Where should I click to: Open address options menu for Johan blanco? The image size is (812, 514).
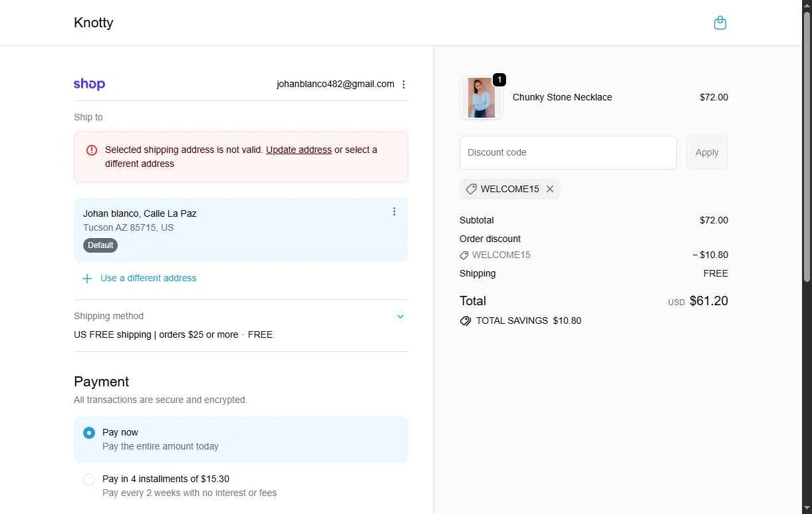coord(394,211)
